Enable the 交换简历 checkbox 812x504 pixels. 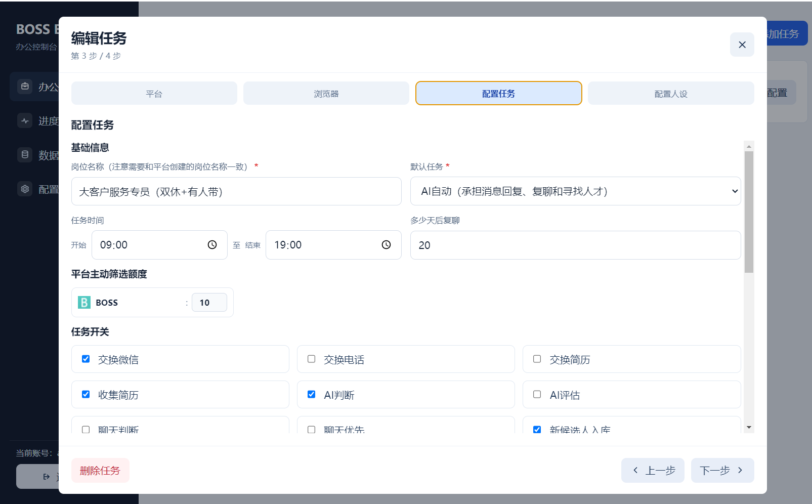537,359
